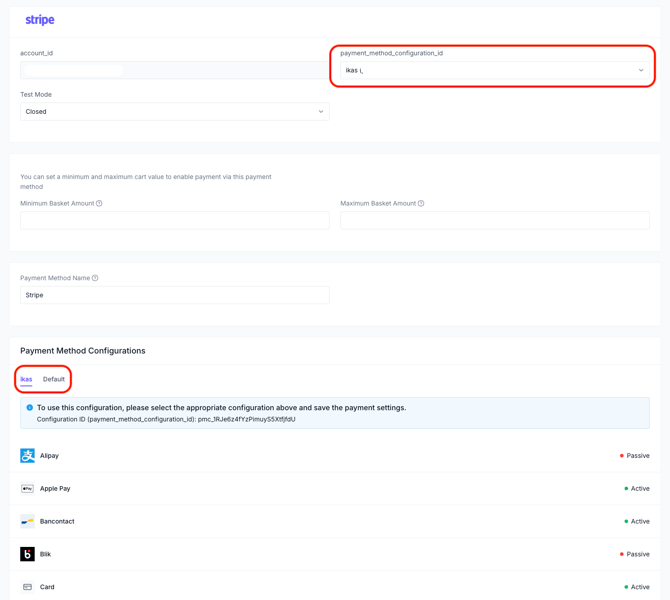Click the Bancontact row label
The height and width of the screenshot is (600, 670).
click(x=57, y=521)
